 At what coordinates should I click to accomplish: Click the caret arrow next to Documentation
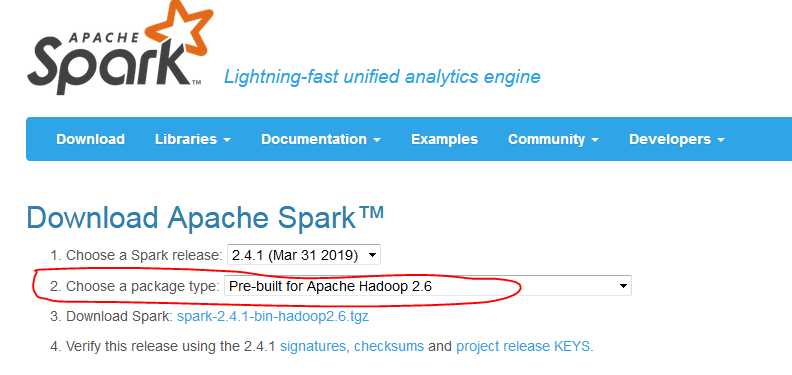tap(377, 140)
